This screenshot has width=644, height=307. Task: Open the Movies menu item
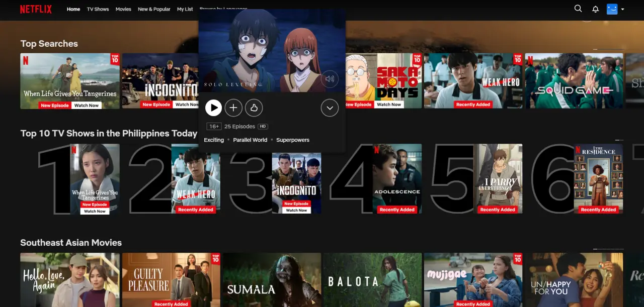pos(123,9)
